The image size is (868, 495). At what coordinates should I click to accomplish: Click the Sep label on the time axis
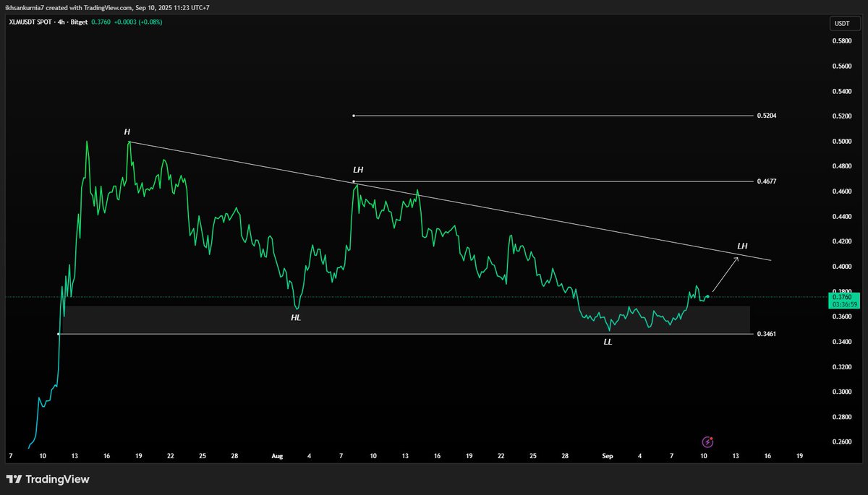click(x=607, y=457)
